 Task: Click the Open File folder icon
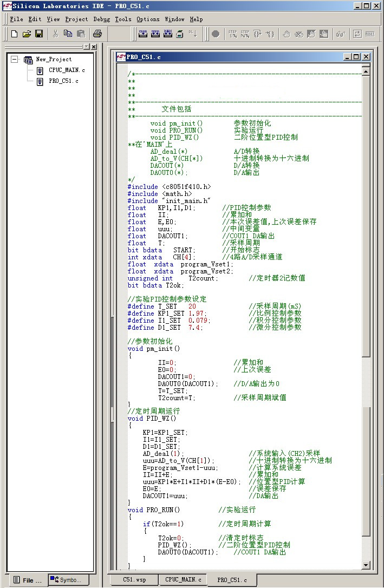[27, 34]
